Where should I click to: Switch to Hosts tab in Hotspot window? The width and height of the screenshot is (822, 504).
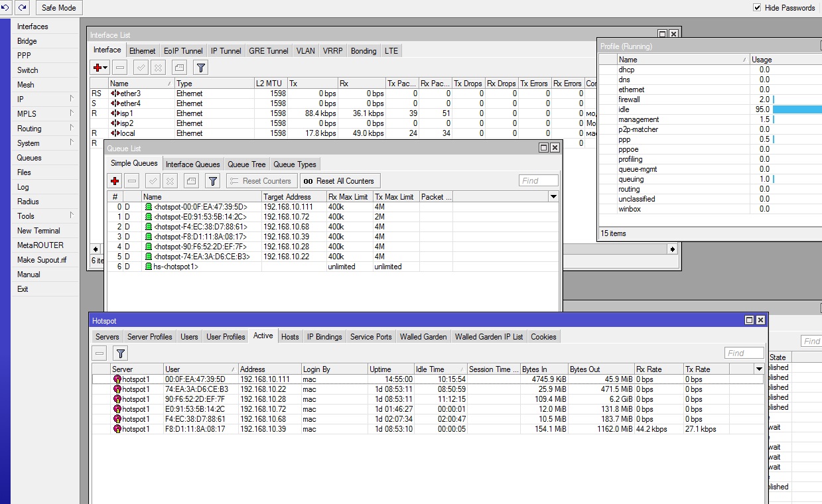click(x=290, y=337)
